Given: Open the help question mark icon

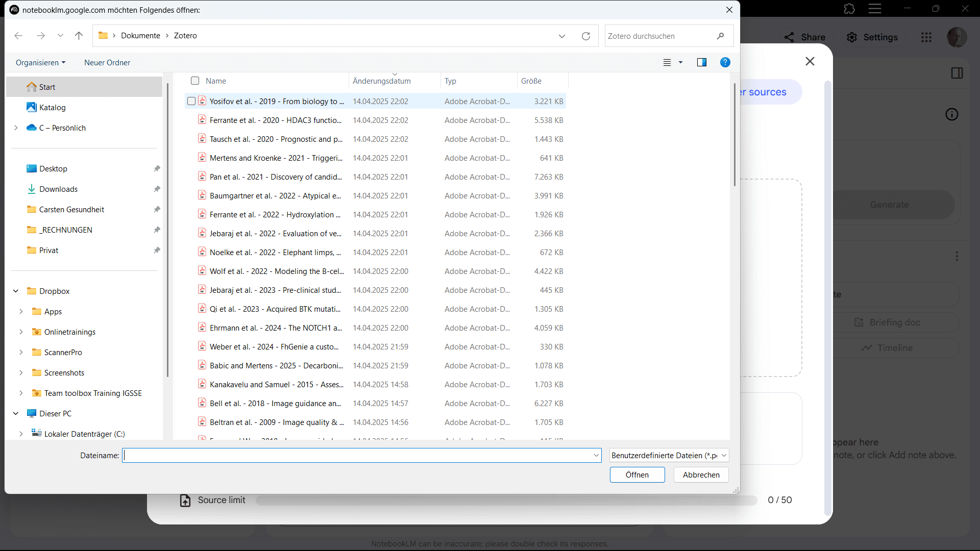Looking at the screenshot, I should [x=725, y=62].
